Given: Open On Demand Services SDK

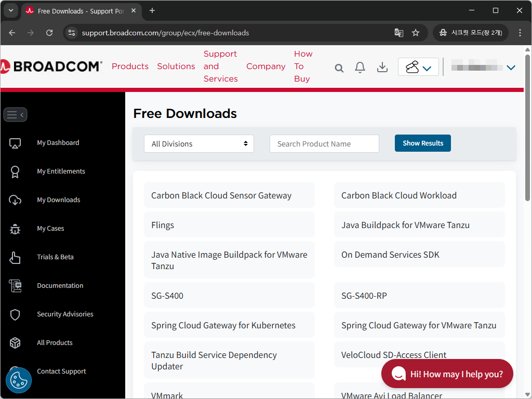Looking at the screenshot, I should point(419,254).
